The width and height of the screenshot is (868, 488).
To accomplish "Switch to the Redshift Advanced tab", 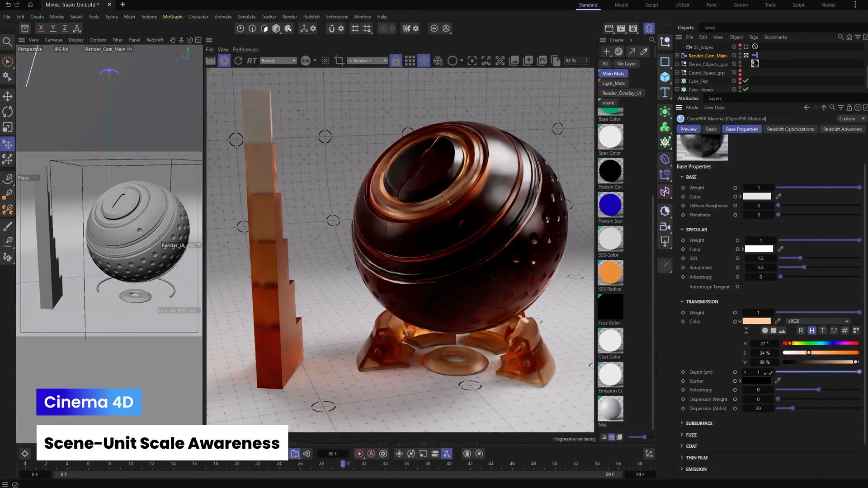I will coord(842,129).
